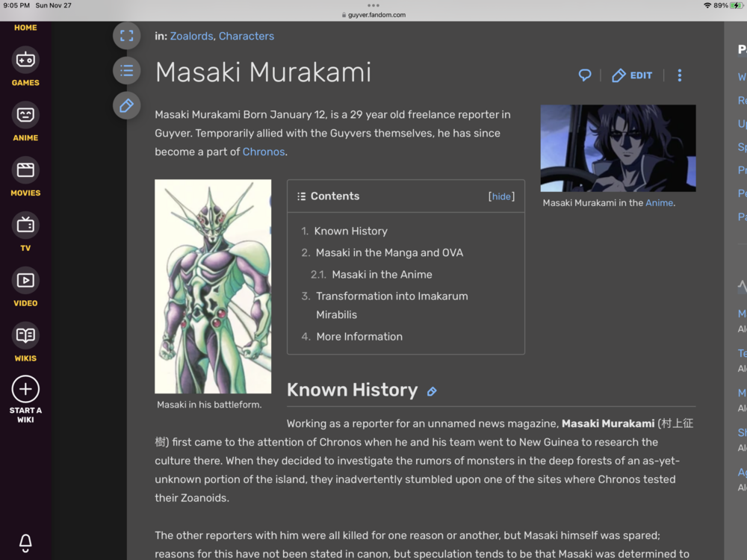Open floating table of contents button
This screenshot has width=747, height=560.
pos(127,71)
